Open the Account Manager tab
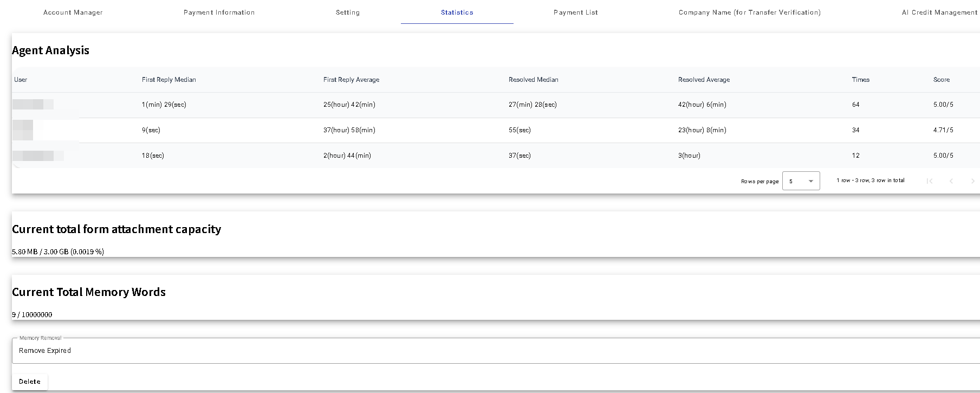This screenshot has height=393, width=980. [73, 12]
